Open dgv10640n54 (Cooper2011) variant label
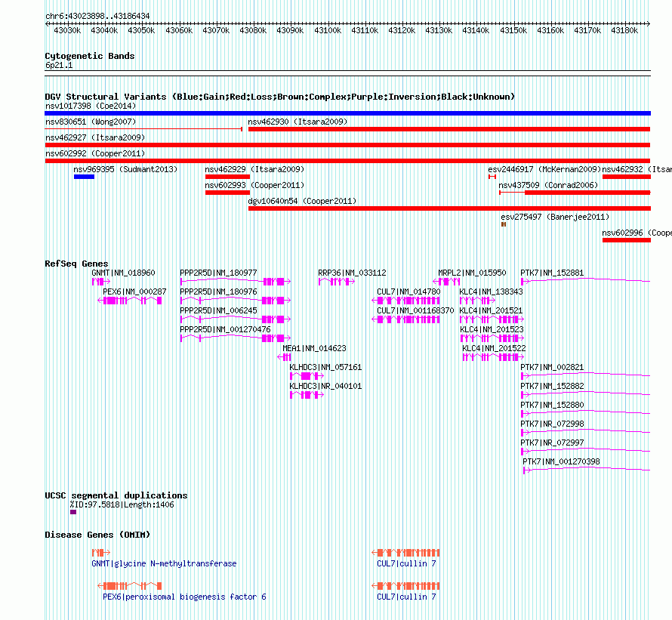 click(x=302, y=201)
